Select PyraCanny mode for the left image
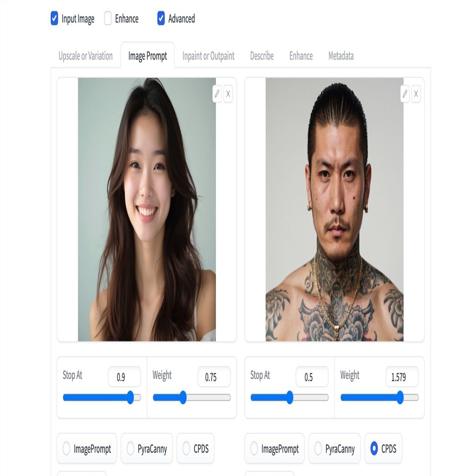The image size is (476, 476). tap(130, 448)
